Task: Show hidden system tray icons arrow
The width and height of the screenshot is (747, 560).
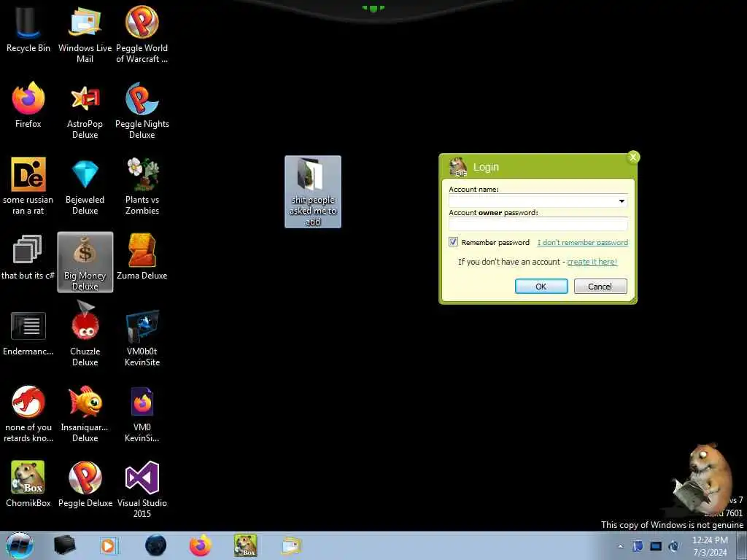Action: (620, 546)
